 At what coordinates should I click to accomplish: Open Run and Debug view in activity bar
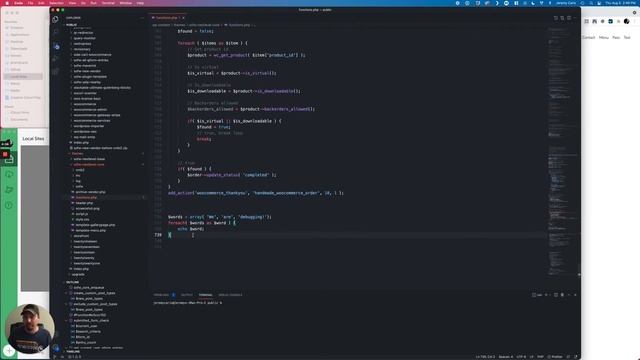click(56, 59)
